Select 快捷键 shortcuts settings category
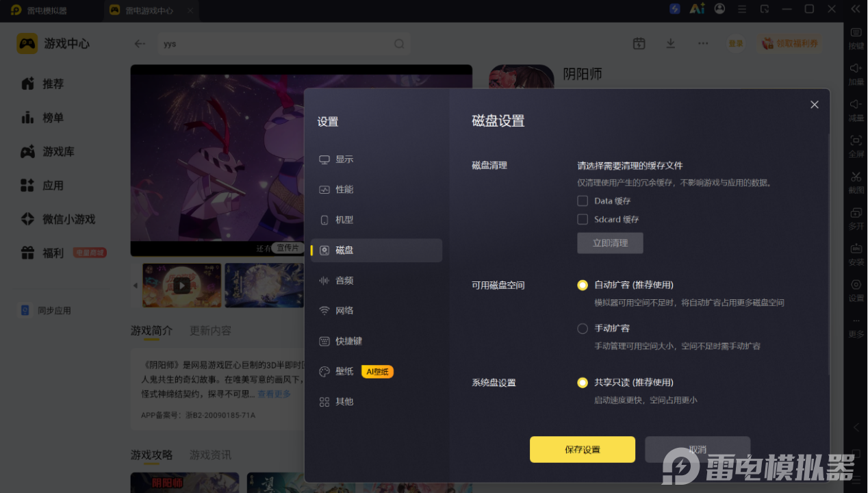The height and width of the screenshot is (493, 868). [376, 341]
